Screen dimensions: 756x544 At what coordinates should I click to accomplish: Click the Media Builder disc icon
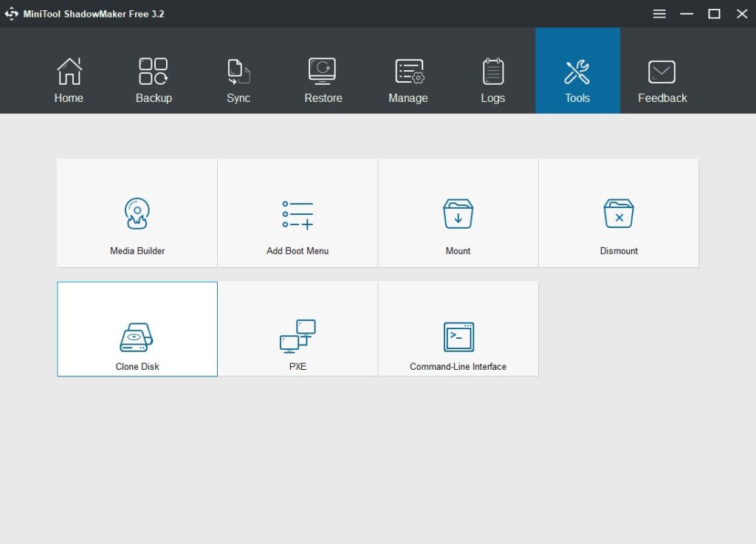tap(137, 214)
